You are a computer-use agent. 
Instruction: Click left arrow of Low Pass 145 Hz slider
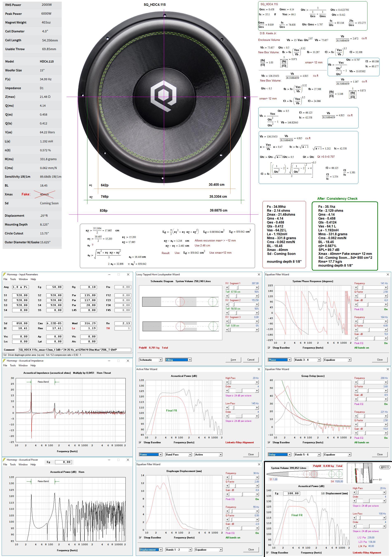click(x=227, y=408)
